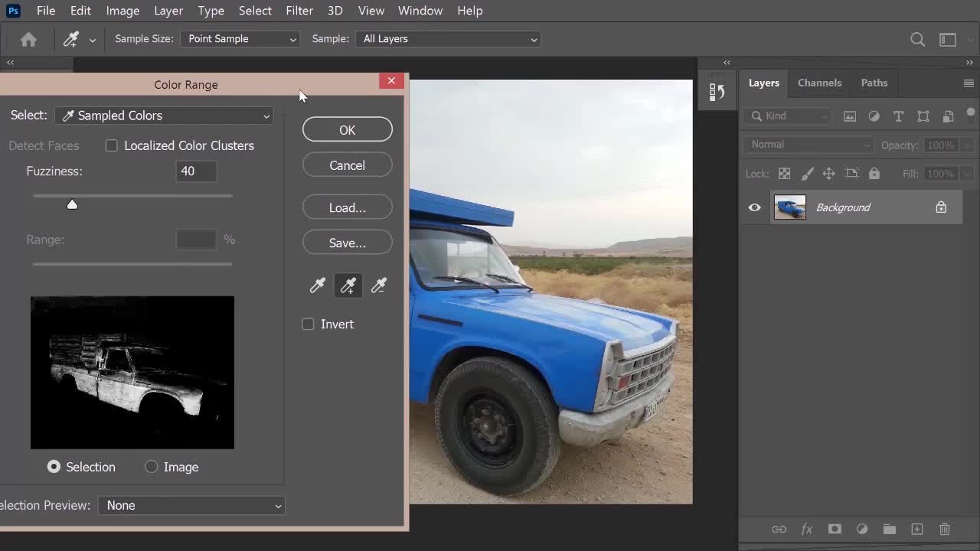980x551 pixels.
Task: Select the Subtract from Sample eyedropper
Action: tap(378, 286)
